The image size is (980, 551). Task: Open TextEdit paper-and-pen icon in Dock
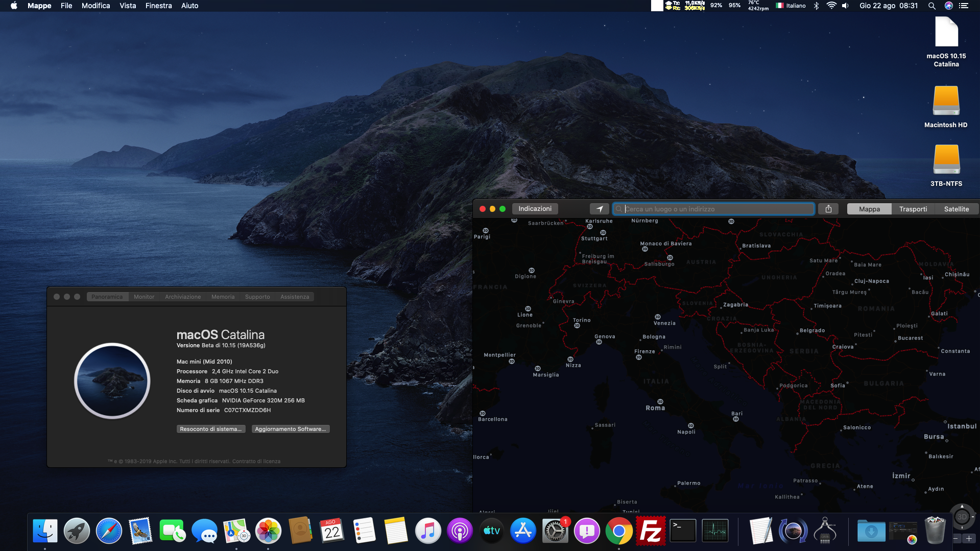click(x=761, y=531)
